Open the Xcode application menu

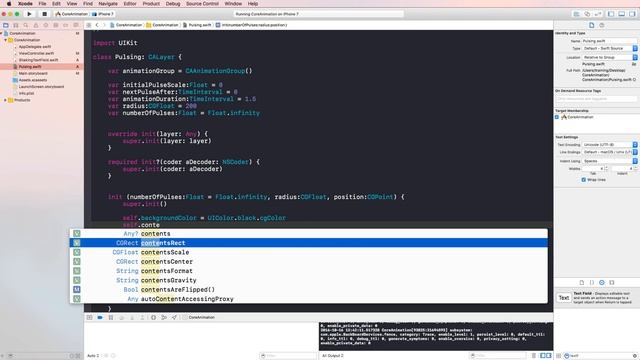click(x=25, y=4)
